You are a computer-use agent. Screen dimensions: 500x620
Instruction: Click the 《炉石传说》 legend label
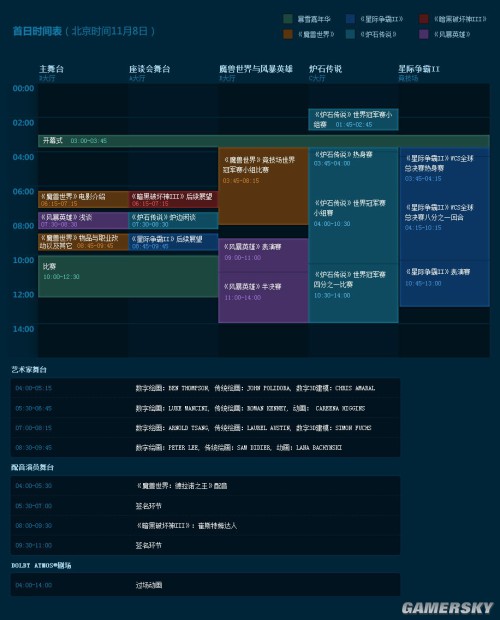378,34
